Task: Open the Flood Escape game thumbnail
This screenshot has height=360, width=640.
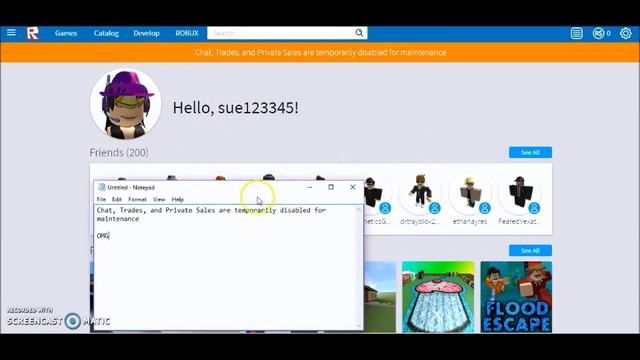Action: pyautogui.click(x=516, y=297)
